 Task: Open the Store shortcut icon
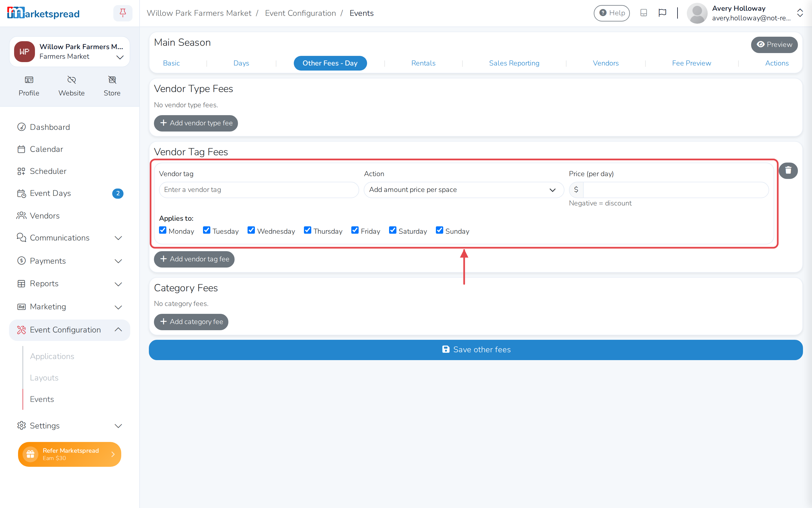[112, 80]
